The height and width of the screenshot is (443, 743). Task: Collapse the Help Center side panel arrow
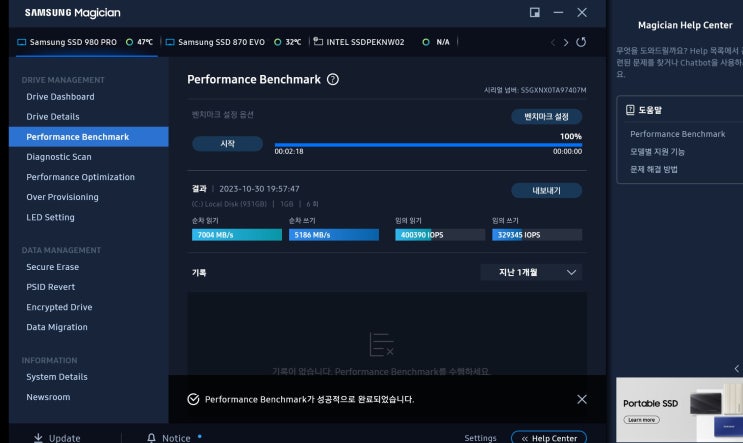click(737, 368)
